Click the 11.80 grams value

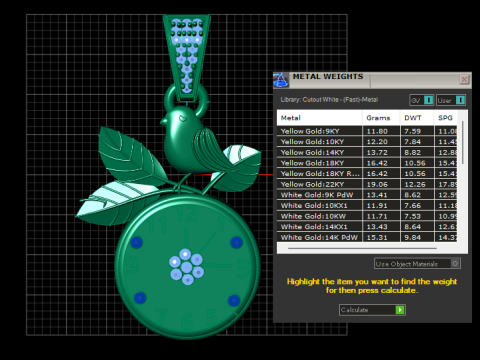click(x=377, y=131)
